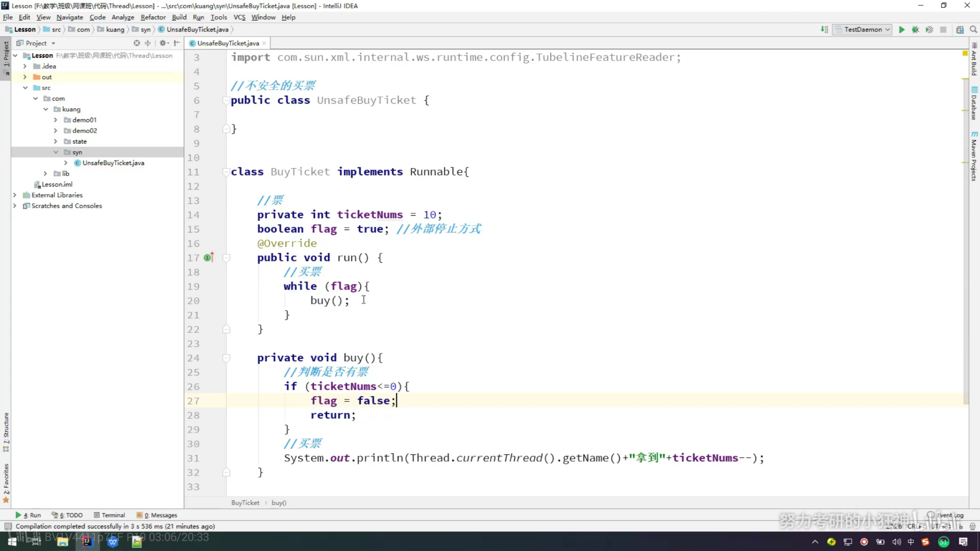Screen dimensions: 980x551
Task: Toggle tool window quick access icon in status bar
Action: [x=8, y=526]
